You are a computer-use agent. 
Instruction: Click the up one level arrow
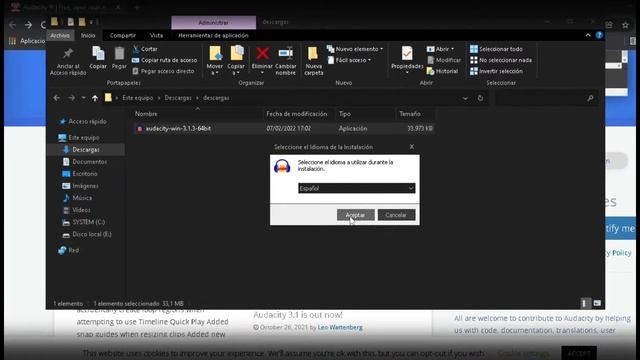coord(95,98)
